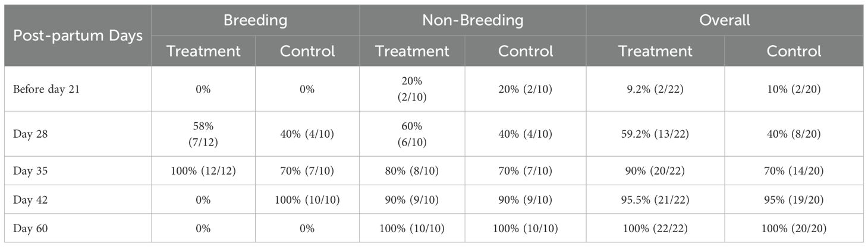This screenshot has width=868, height=247.
Task: Select the 70% (14/20) cell
Action: tap(794, 171)
